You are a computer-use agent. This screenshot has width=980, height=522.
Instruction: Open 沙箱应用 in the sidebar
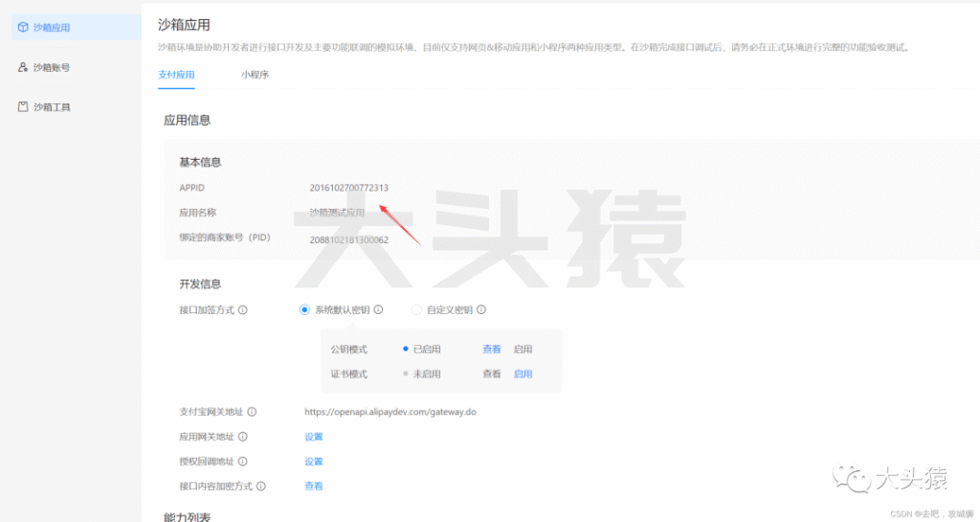click(x=77, y=27)
